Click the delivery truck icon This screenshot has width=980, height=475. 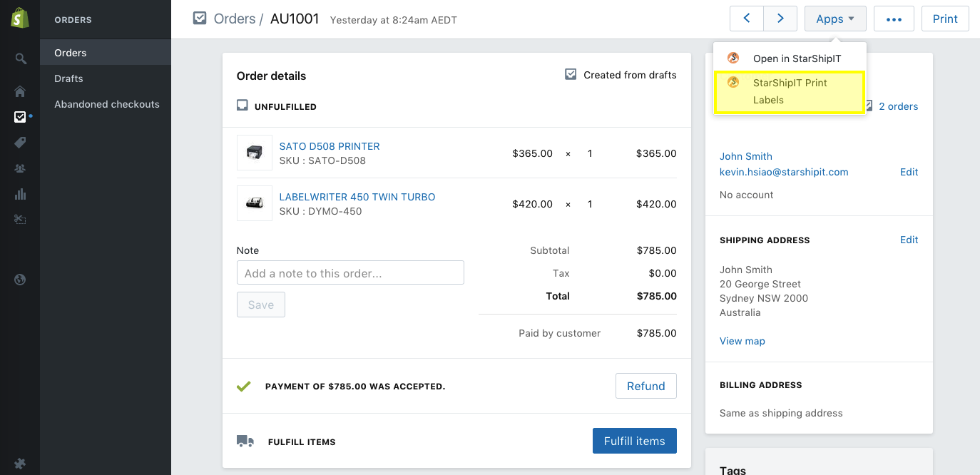pos(245,441)
